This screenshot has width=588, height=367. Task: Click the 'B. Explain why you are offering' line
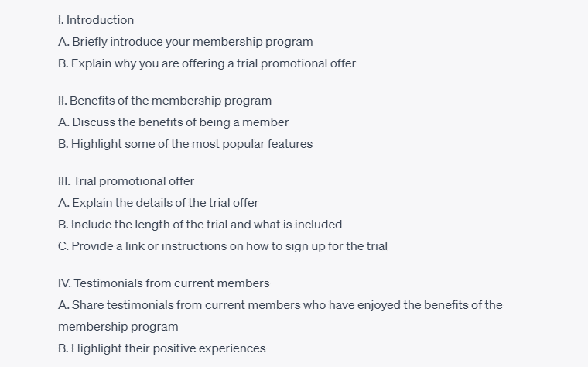[x=207, y=63]
